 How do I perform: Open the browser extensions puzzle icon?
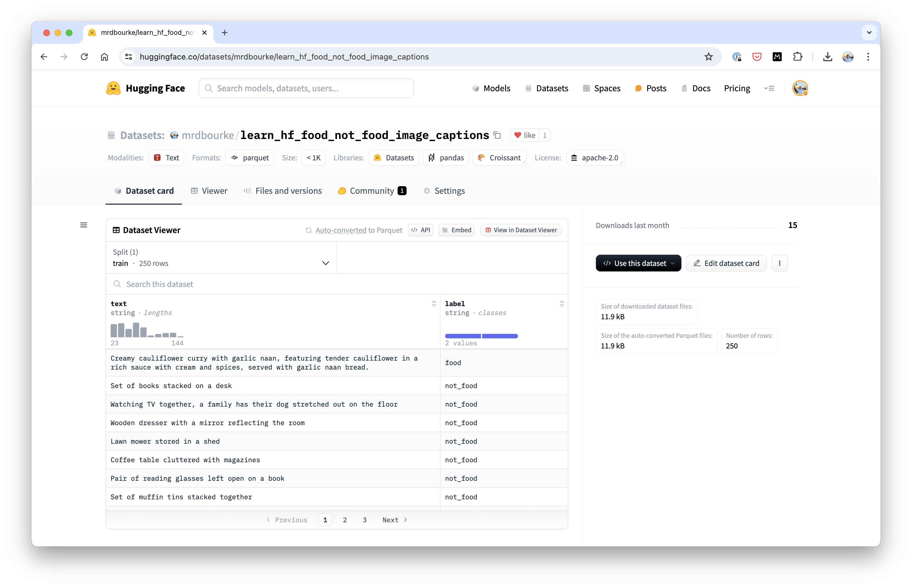797,57
